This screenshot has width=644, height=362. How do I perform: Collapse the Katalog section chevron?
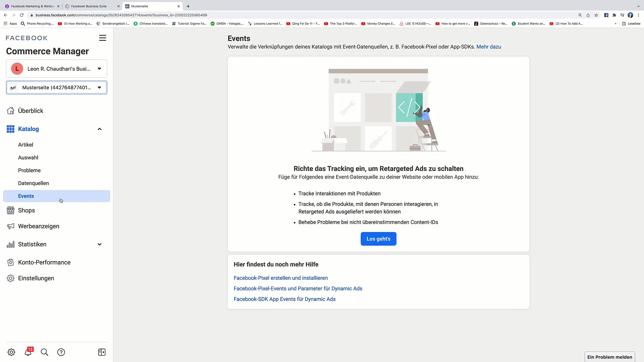pos(100,129)
